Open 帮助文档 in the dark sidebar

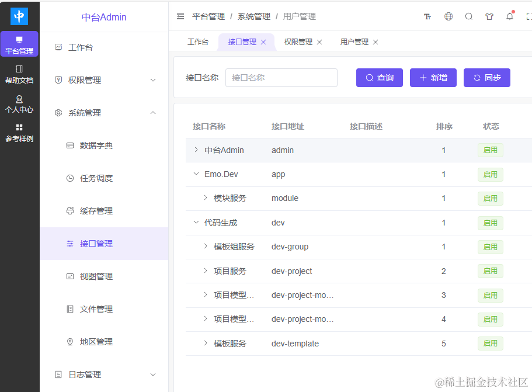pyautogui.click(x=19, y=75)
